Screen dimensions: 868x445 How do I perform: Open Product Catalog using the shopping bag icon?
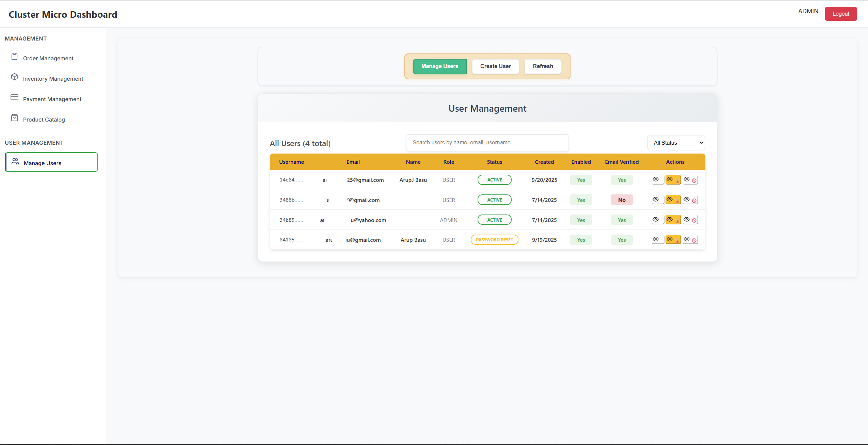(x=14, y=117)
